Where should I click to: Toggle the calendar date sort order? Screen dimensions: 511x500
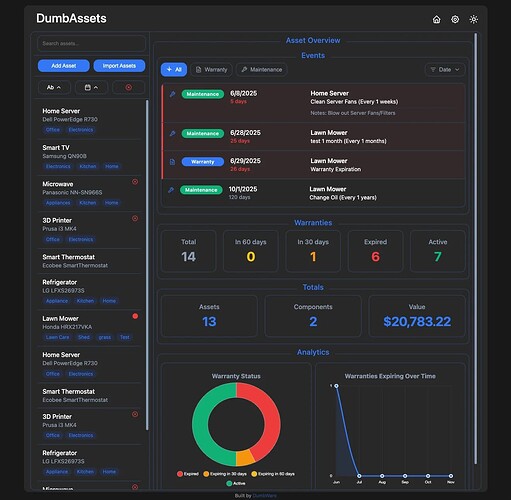point(91,87)
